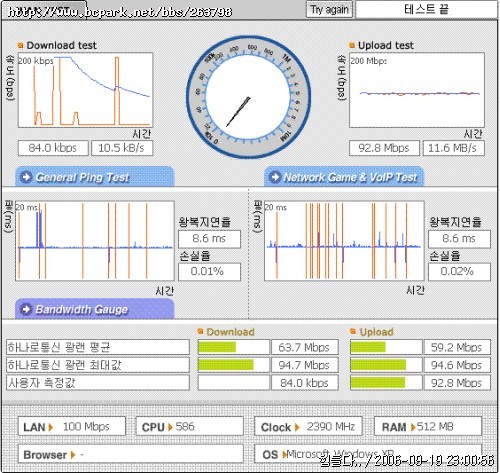This screenshot has height=473, width=500.
Task: Click the 92.8 Mbps upload speed field
Action: [384, 148]
